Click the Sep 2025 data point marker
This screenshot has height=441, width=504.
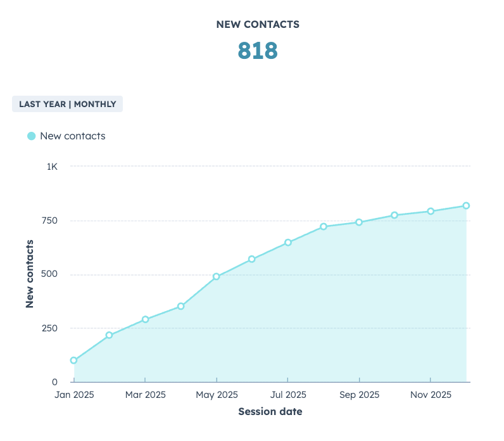coord(359,222)
